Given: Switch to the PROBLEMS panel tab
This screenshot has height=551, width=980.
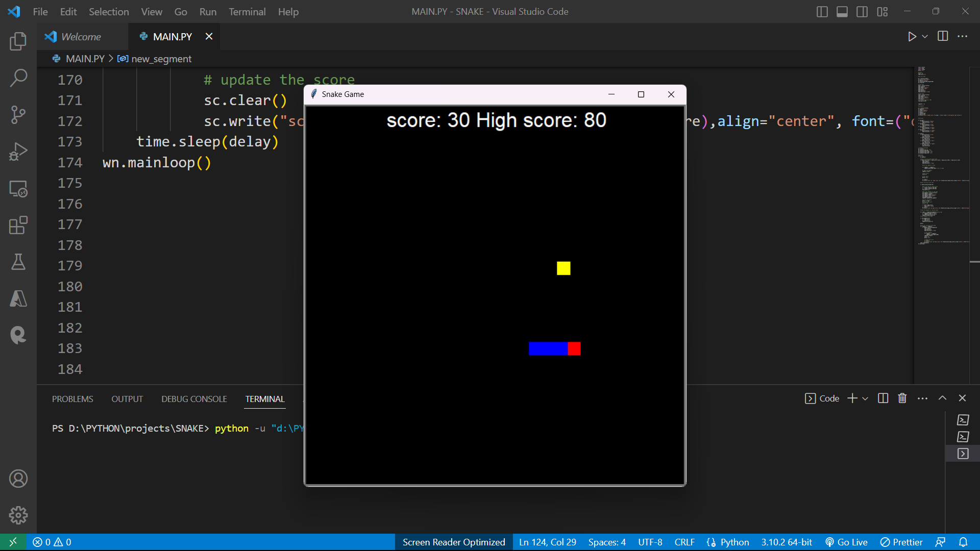Looking at the screenshot, I should coord(72,399).
